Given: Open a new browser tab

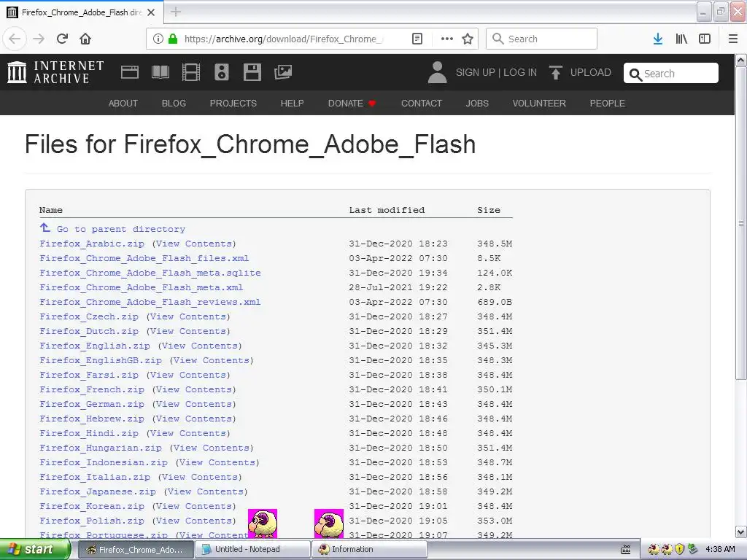Looking at the screenshot, I should click(x=176, y=12).
